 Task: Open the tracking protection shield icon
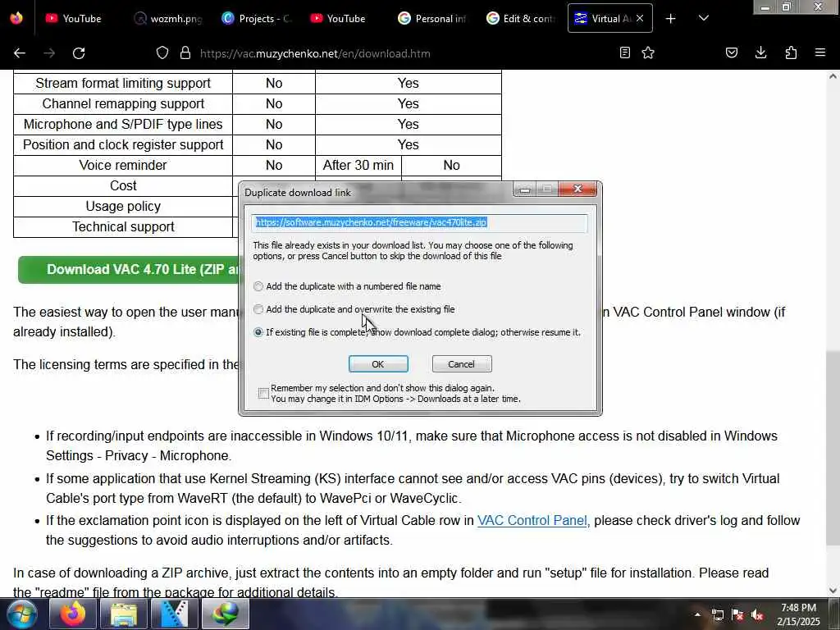click(x=162, y=53)
